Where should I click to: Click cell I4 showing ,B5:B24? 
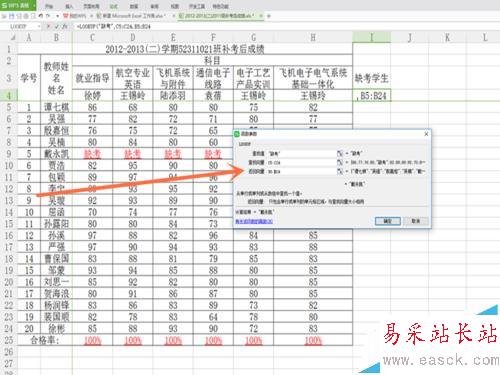(x=371, y=96)
